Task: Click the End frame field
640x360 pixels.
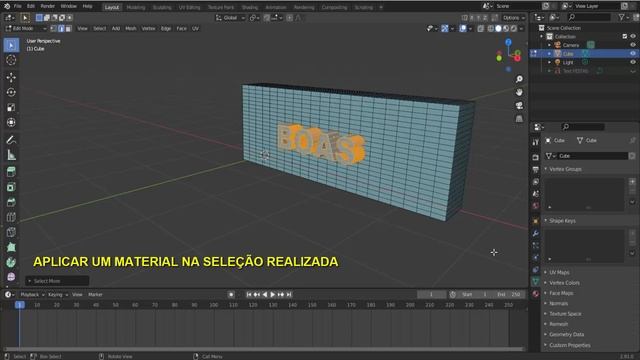Action: (509, 295)
